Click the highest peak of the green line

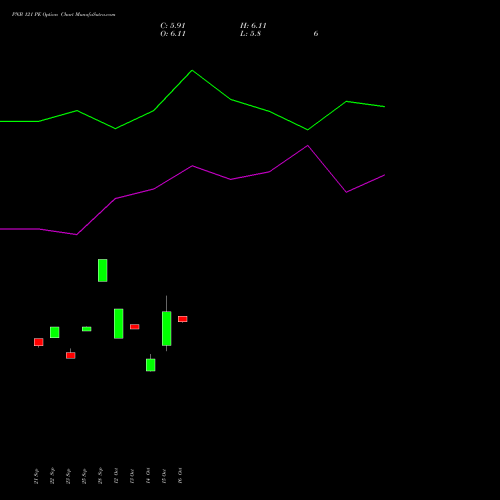[192, 70]
